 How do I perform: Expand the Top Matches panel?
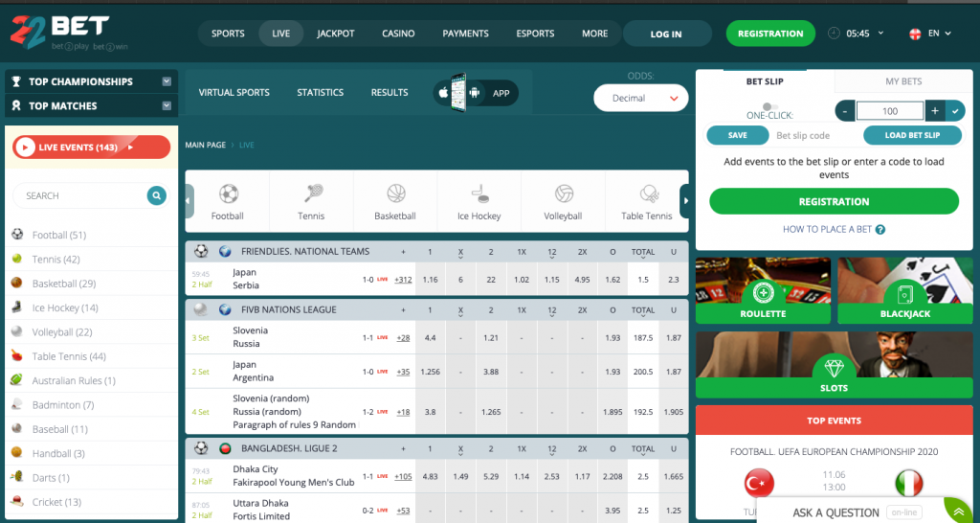(x=167, y=105)
